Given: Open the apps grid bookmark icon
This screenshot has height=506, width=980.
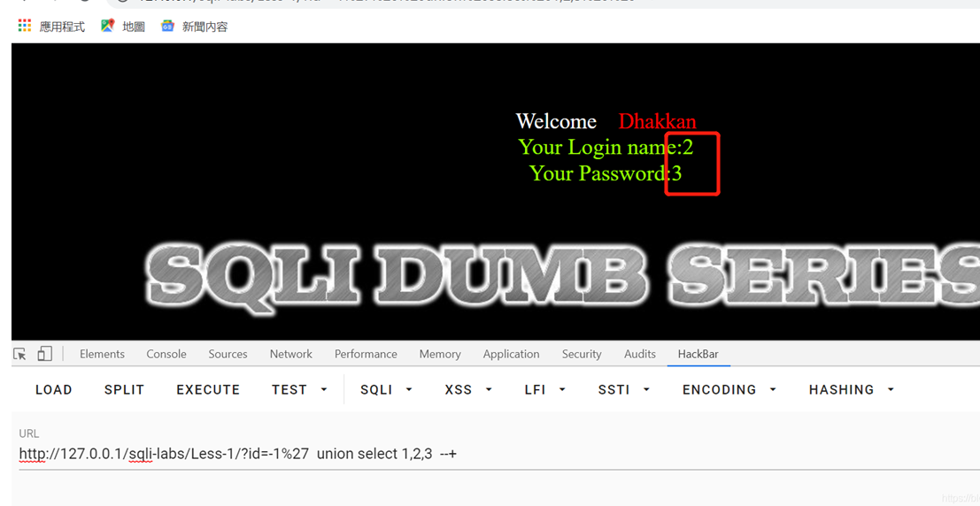Looking at the screenshot, I should tap(25, 26).
